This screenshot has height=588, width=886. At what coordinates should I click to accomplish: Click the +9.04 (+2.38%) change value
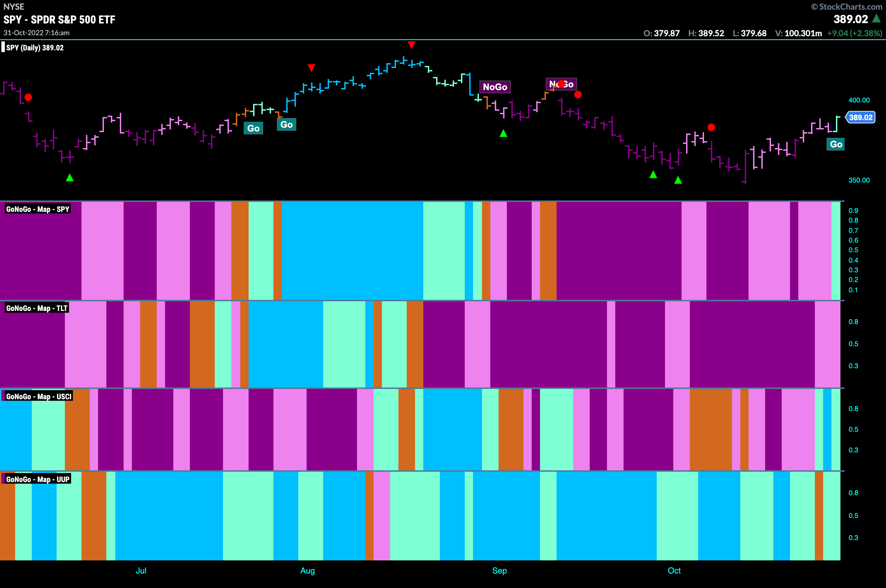[855, 33]
